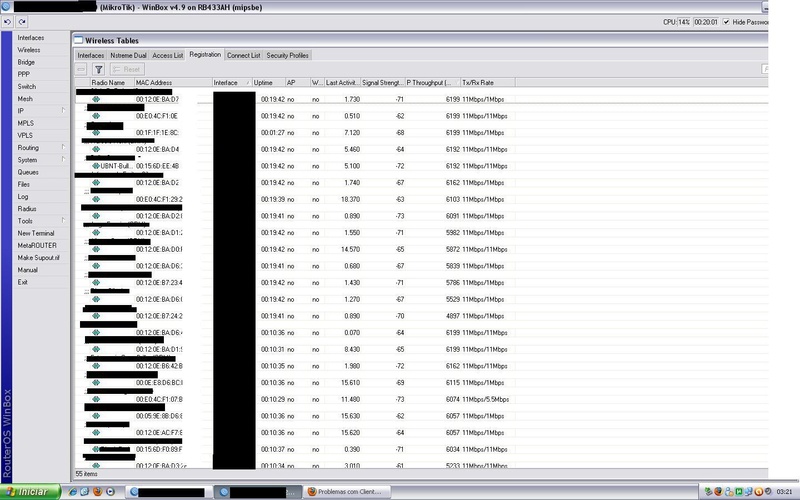Sort by the MAC Address column header

(173, 82)
